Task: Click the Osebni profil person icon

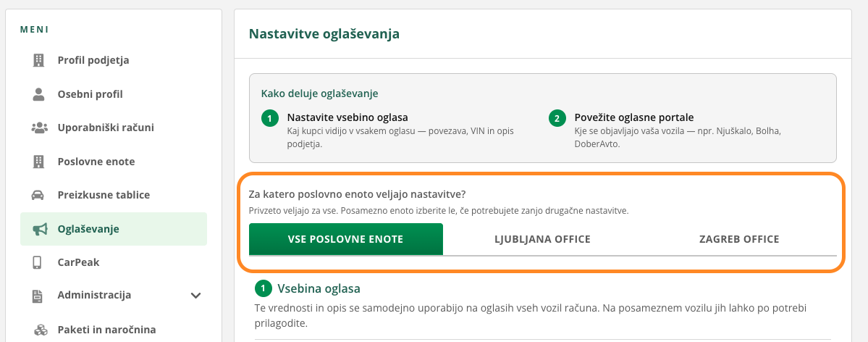Action: tap(38, 94)
